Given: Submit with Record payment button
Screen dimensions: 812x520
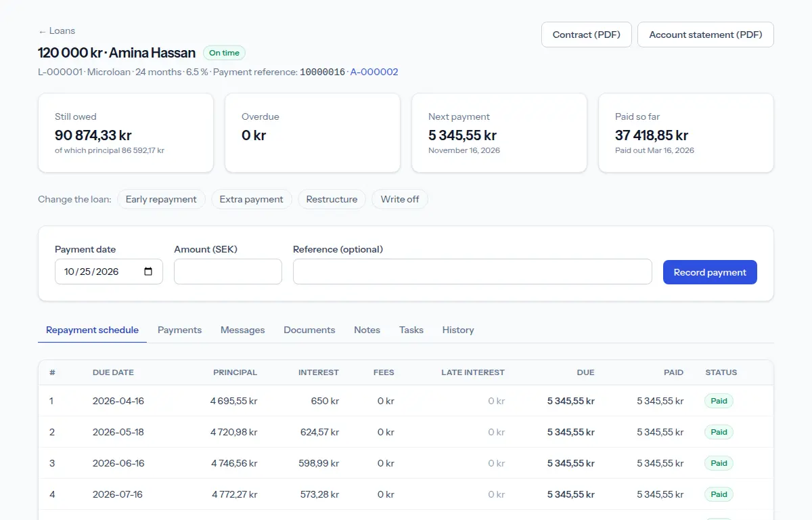Looking at the screenshot, I should click(710, 272).
